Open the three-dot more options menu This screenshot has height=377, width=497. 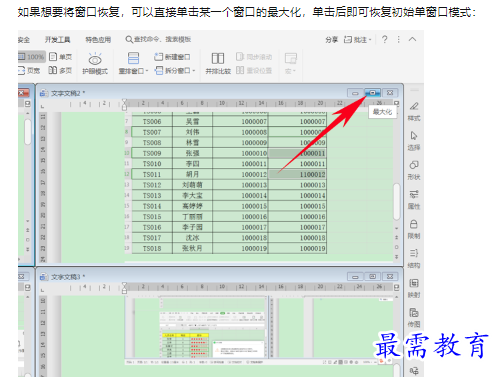point(398,39)
